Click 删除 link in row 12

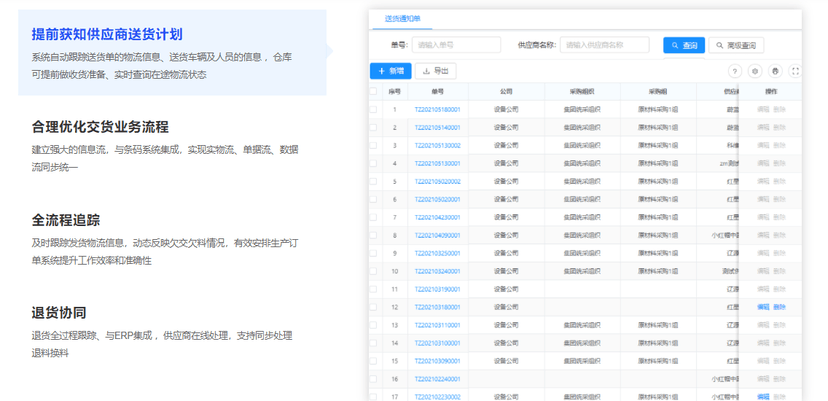pos(779,307)
